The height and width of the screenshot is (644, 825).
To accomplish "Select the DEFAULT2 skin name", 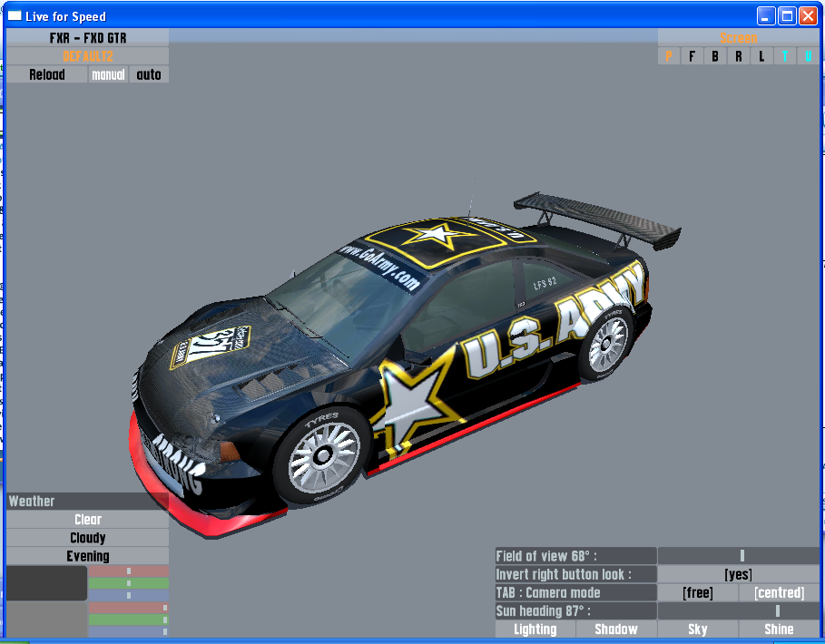I will tap(87, 56).
